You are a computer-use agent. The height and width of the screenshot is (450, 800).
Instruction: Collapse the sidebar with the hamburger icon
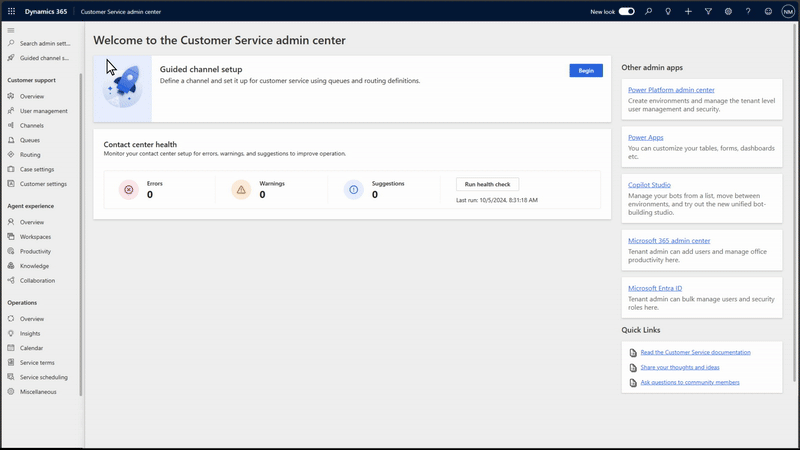pyautogui.click(x=11, y=30)
